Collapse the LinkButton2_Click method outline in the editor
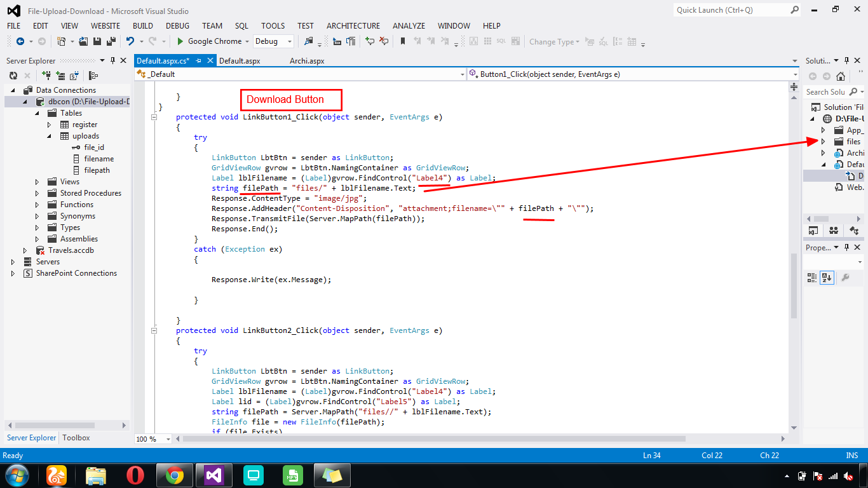The width and height of the screenshot is (868, 488). tap(154, 330)
